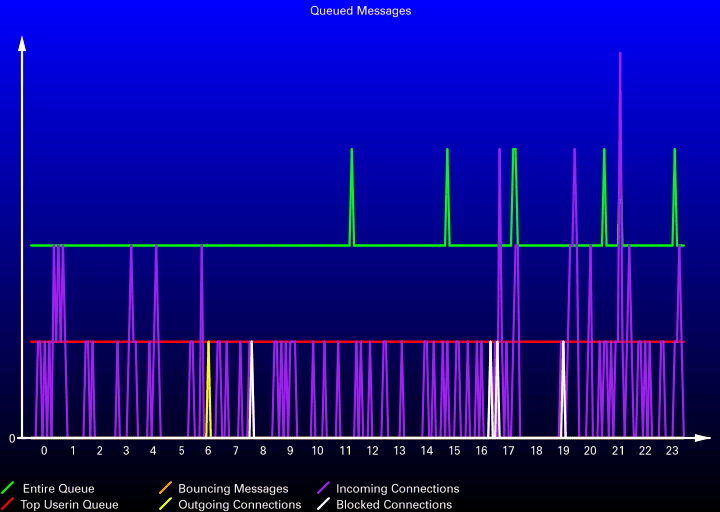
Task: Select the Bouncing Messages legend label
Action: 233,489
